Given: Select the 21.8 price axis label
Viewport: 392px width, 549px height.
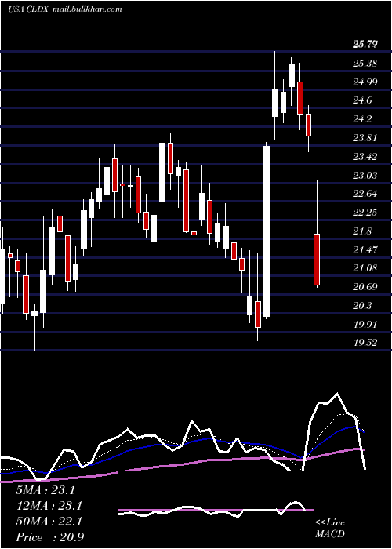Looking at the screenshot, I should pos(362,231).
